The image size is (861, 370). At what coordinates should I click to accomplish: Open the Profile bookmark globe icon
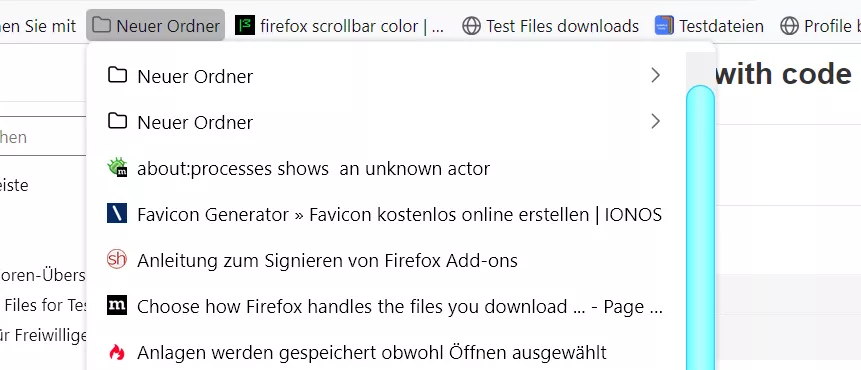pos(789,25)
